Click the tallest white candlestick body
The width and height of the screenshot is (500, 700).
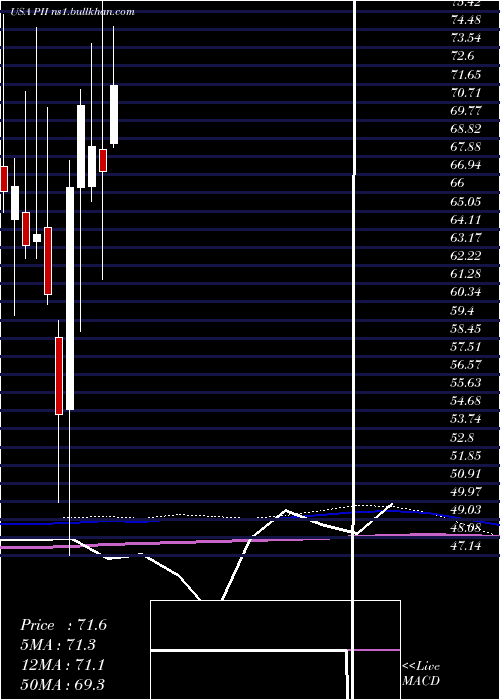tap(70, 298)
